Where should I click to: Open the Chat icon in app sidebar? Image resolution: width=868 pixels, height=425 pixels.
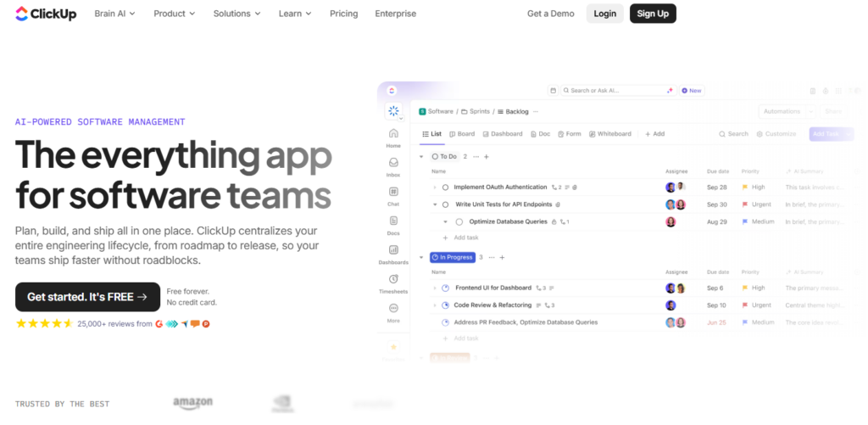click(393, 192)
